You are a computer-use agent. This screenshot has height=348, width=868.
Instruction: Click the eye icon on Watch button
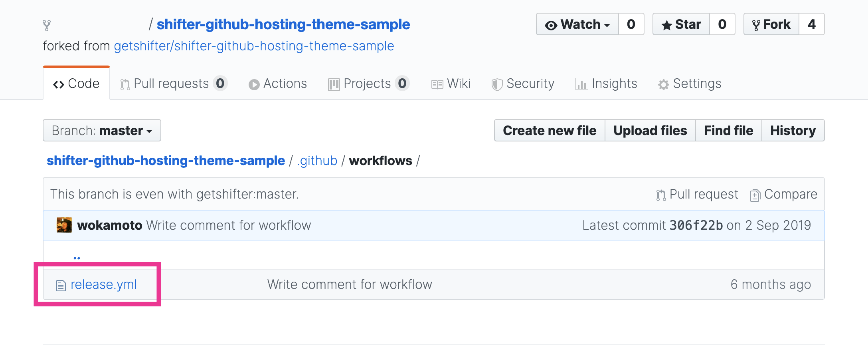tap(551, 26)
